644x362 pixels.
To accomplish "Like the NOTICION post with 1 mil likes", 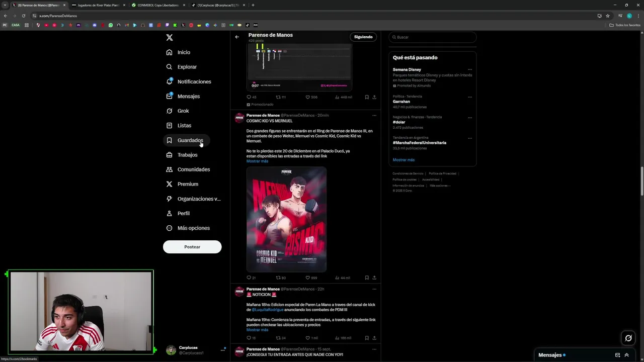I will click(x=312, y=338).
